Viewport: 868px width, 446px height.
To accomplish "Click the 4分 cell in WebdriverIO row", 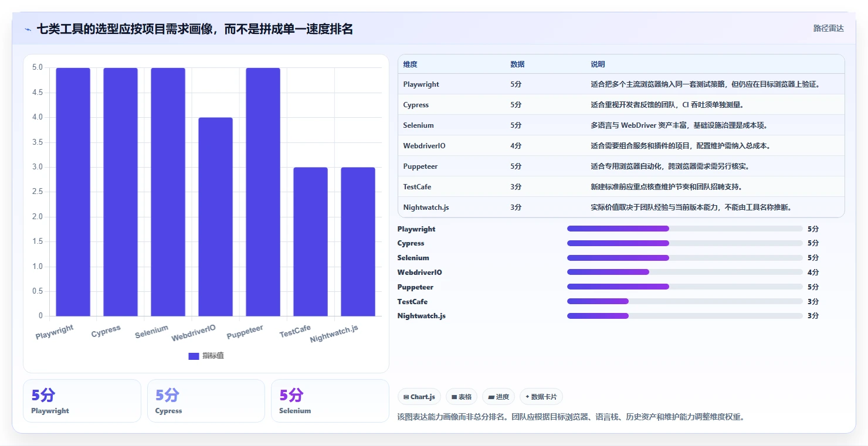I will pos(516,146).
